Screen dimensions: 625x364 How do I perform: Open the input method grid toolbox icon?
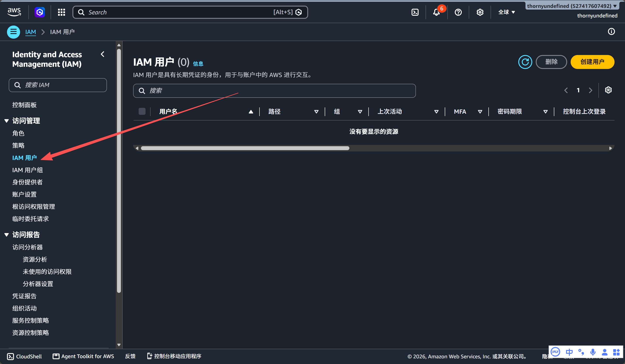coord(616,352)
